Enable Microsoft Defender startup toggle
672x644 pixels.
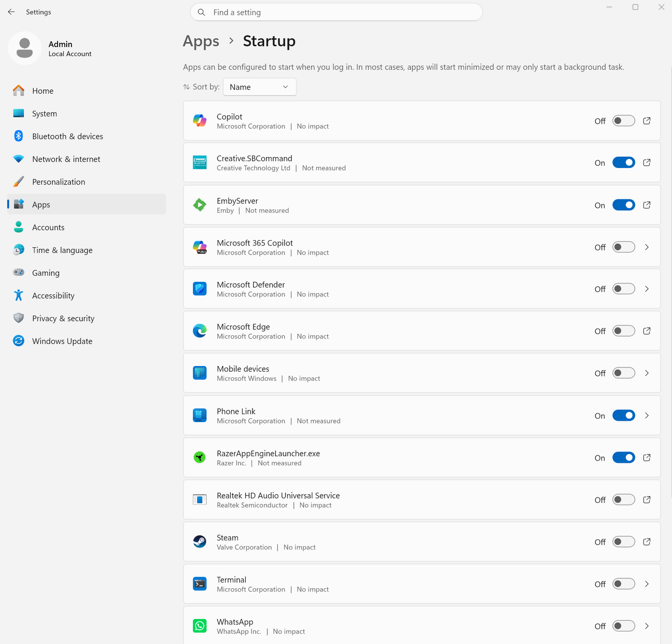click(624, 289)
